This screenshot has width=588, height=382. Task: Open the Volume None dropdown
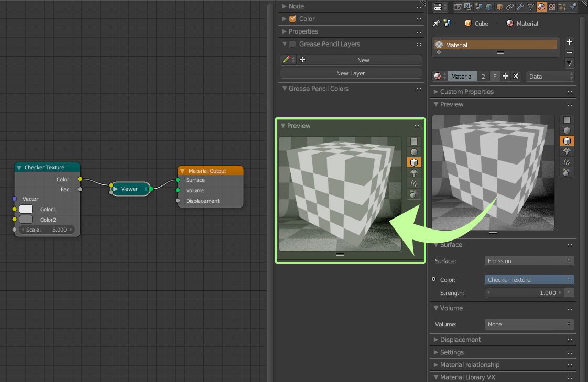[x=529, y=324]
